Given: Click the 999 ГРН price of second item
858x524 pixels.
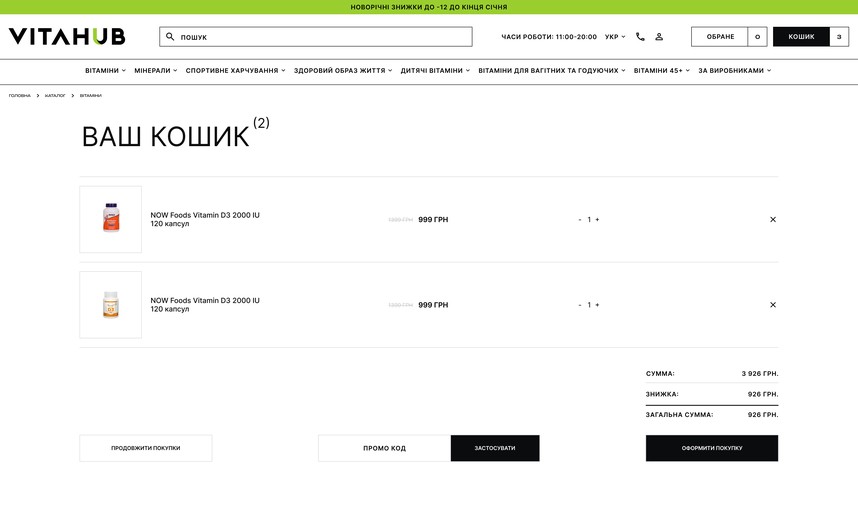Looking at the screenshot, I should coord(433,305).
